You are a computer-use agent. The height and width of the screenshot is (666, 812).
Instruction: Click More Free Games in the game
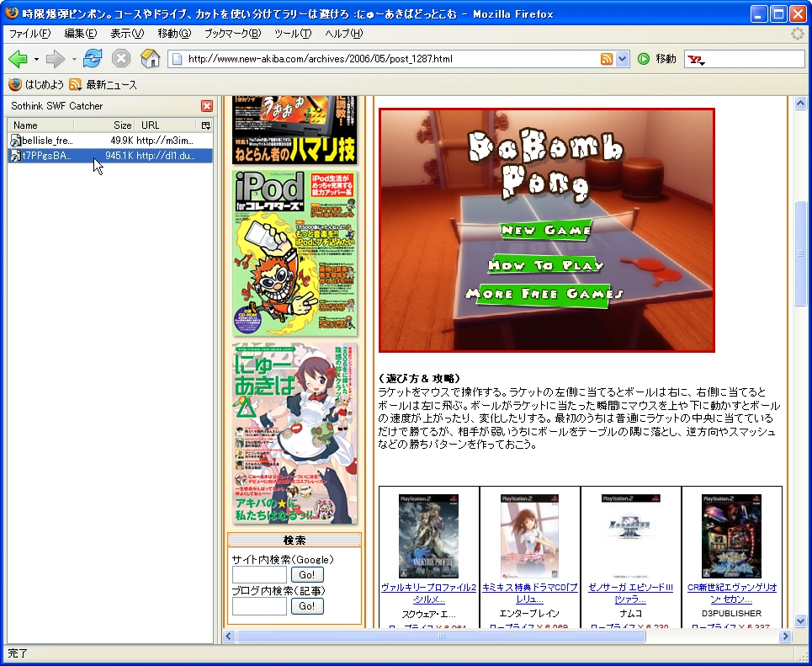544,294
